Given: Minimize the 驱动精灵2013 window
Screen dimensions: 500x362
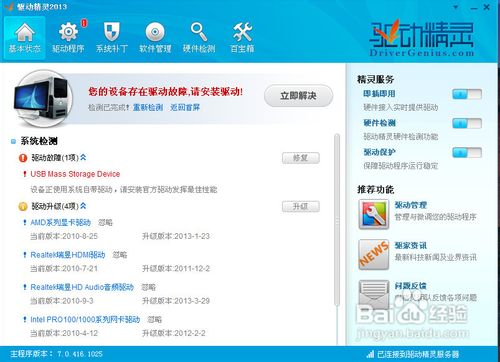Looking at the screenshot, I should click(474, 8).
